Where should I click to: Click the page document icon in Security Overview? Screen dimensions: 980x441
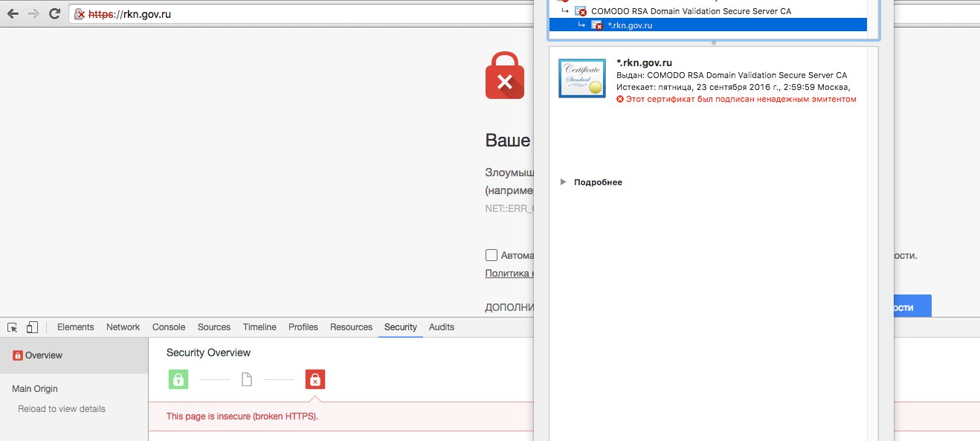(247, 380)
